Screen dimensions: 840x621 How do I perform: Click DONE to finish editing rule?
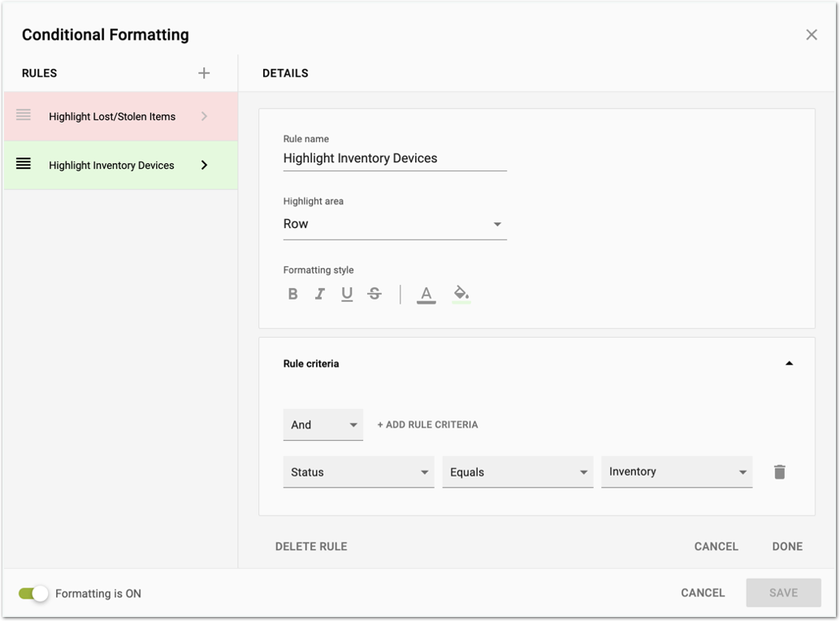(x=787, y=546)
